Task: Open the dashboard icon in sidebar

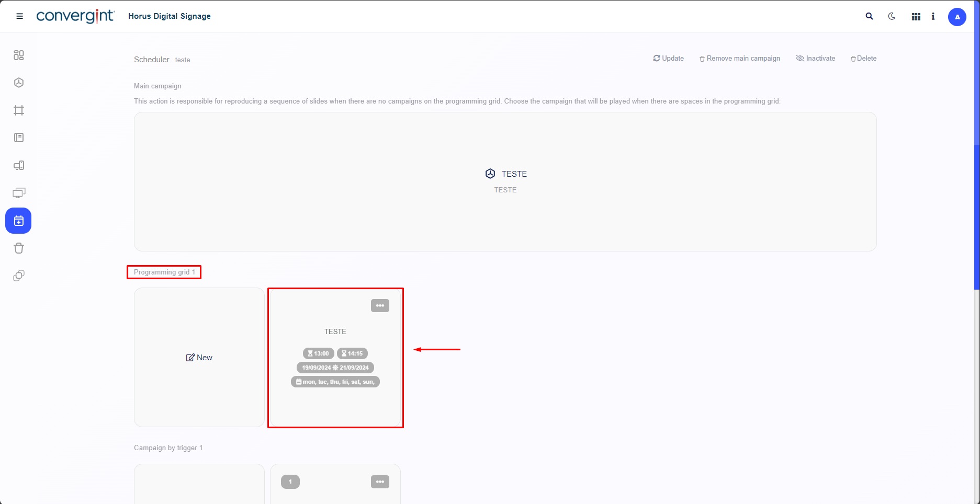Action: (x=19, y=55)
